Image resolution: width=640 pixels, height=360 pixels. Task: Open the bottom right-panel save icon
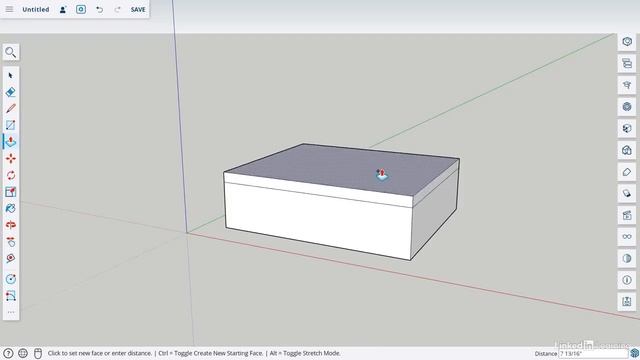pyautogui.click(x=627, y=302)
